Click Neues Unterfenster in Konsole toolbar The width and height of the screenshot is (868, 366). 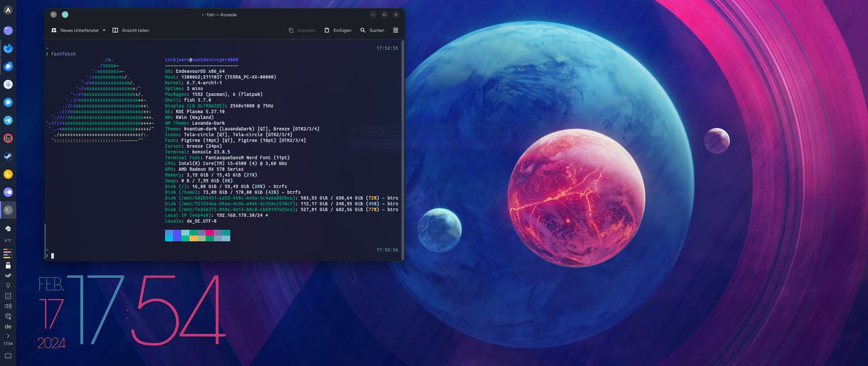coord(75,30)
